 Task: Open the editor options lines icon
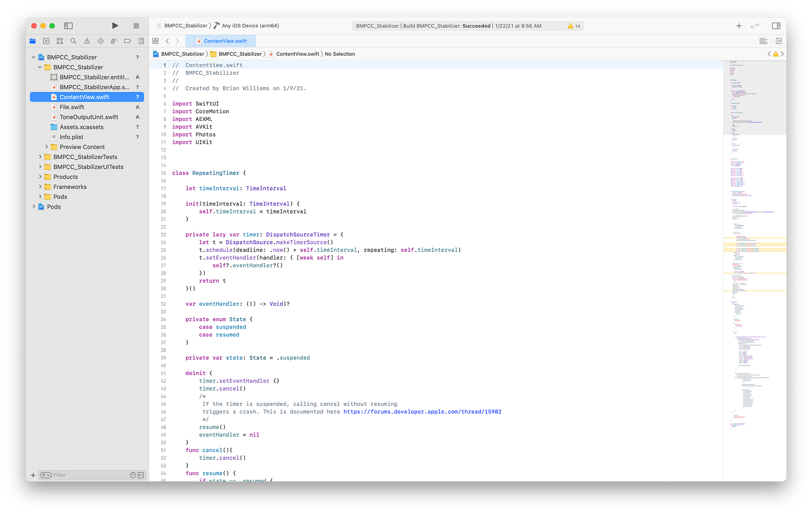[x=763, y=41]
